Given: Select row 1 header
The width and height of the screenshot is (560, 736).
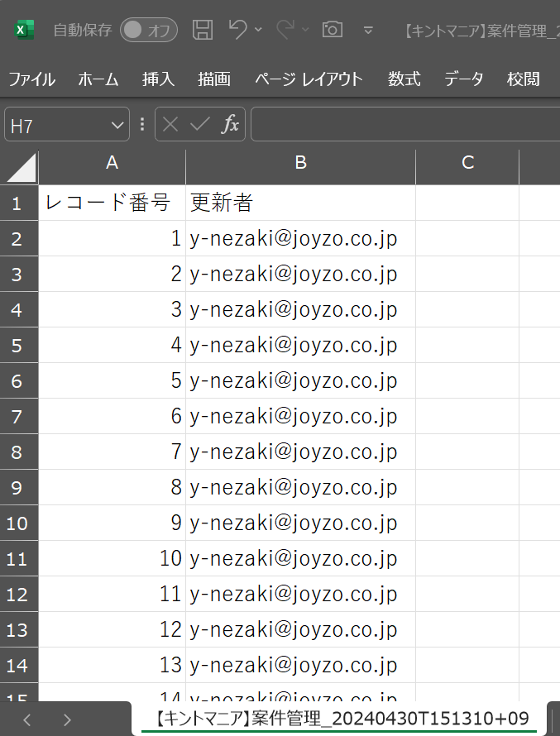Looking at the screenshot, I should pos(19,203).
